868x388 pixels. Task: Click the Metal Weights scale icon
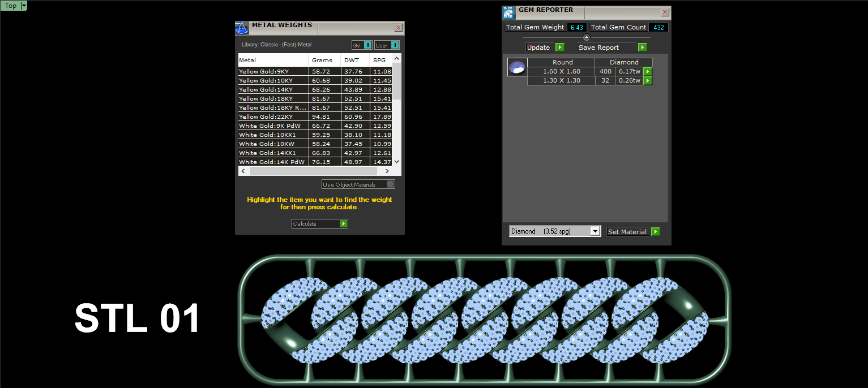point(242,28)
